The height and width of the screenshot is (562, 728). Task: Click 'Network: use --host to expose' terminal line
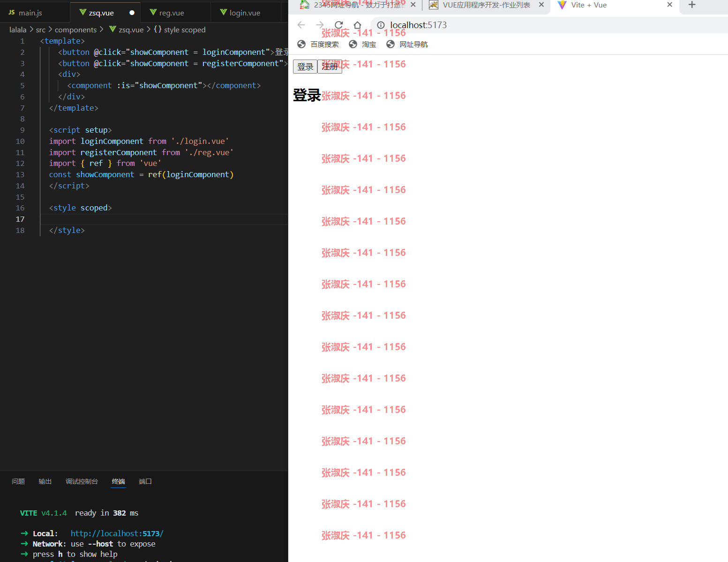(94, 544)
